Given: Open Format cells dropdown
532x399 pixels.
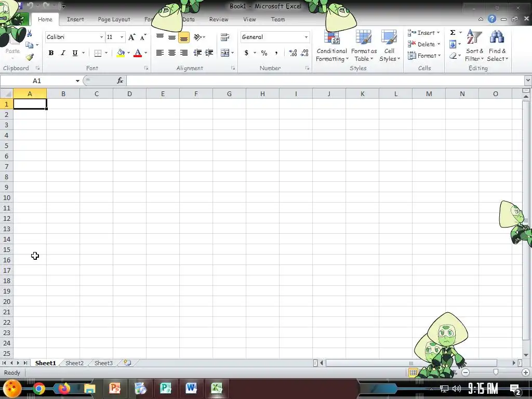Looking at the screenshot, I should (x=424, y=56).
